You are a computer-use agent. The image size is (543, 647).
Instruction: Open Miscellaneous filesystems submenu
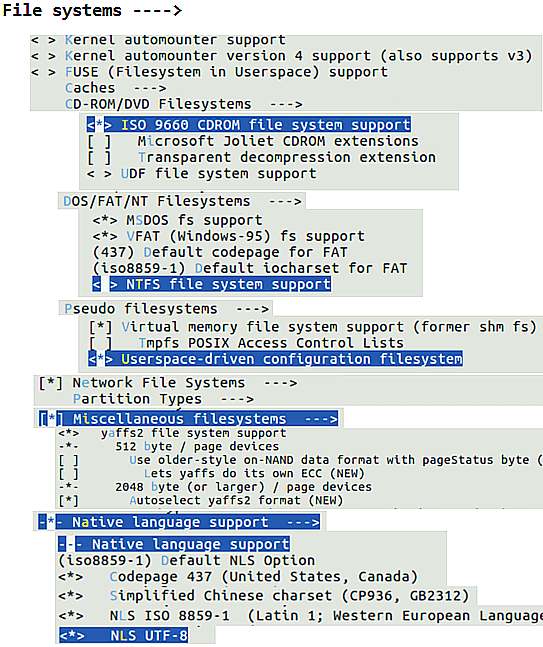[x=189, y=419]
